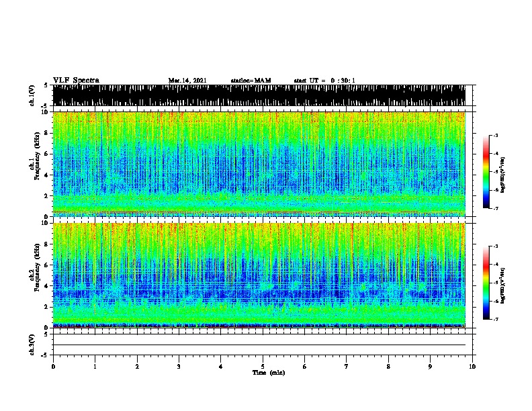Screen dimensions: 532x411
Task: Click the flat line in the ch.3 panel
Action: (259, 345)
